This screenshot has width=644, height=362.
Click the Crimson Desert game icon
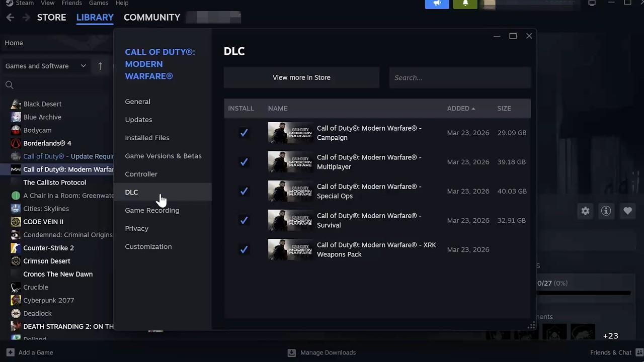[x=16, y=261]
